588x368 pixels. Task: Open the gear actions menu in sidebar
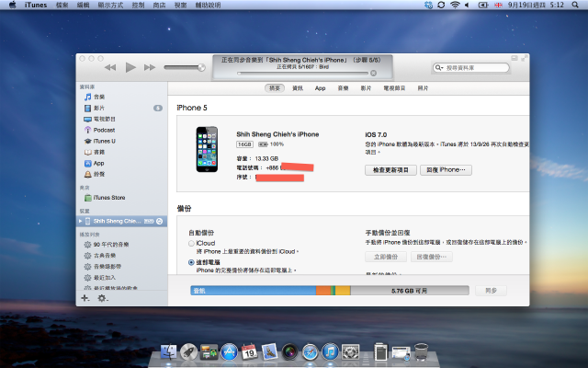pyautogui.click(x=102, y=298)
